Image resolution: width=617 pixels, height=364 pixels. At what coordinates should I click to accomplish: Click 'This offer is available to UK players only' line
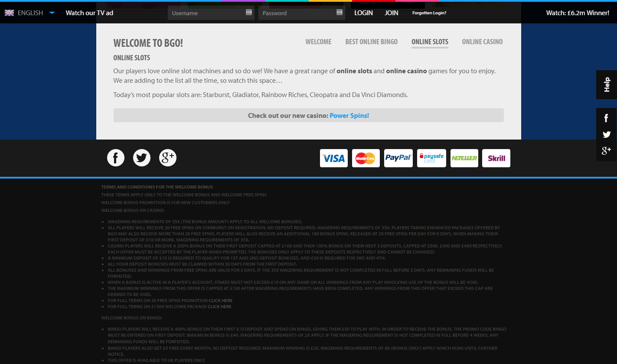(157, 360)
